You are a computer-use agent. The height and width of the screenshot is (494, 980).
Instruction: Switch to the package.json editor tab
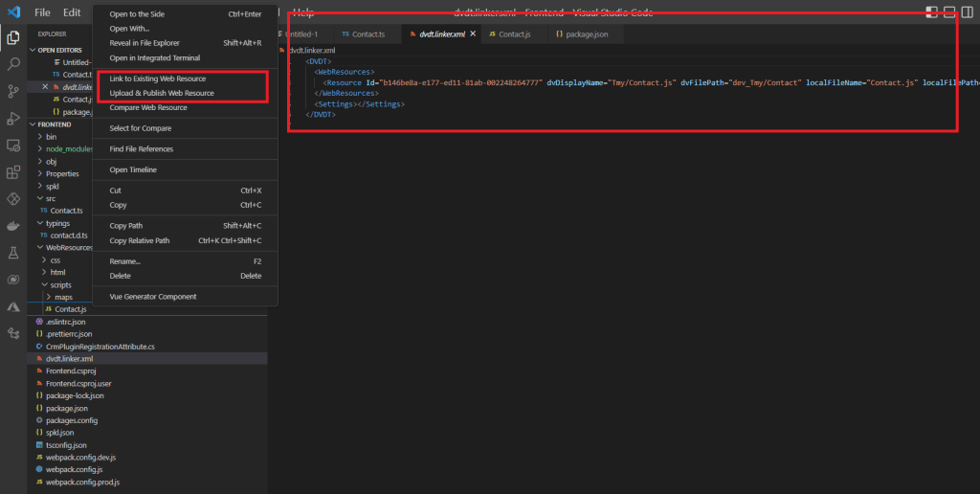(x=587, y=34)
